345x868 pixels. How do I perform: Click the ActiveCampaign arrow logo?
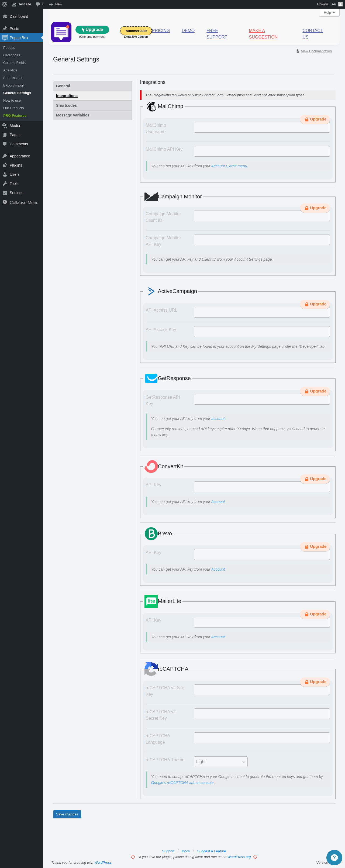pos(151,291)
